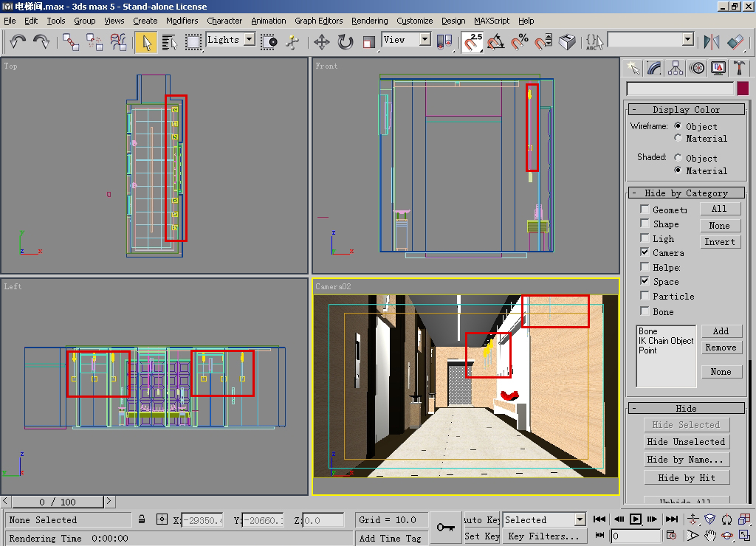The width and height of the screenshot is (756, 546).
Task: Open the Lights selection filter dropdown
Action: pyautogui.click(x=249, y=40)
